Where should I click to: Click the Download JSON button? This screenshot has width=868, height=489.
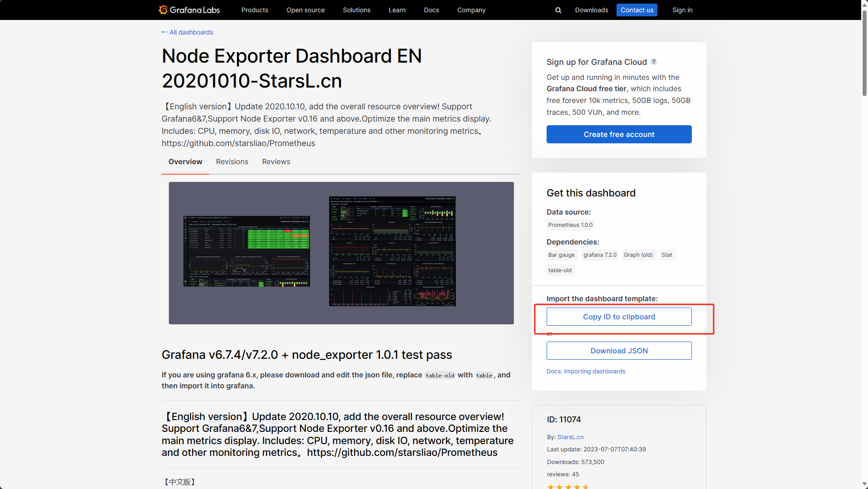pyautogui.click(x=619, y=351)
